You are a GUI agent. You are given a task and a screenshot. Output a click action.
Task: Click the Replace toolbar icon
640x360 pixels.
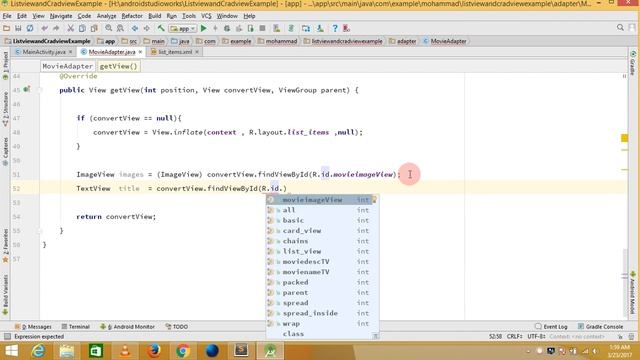[120, 28]
